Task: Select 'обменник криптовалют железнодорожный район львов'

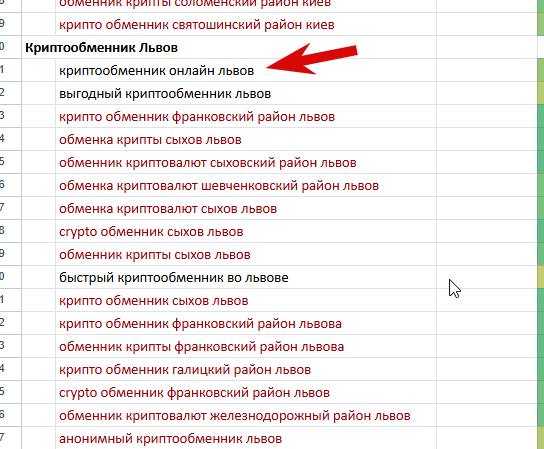Action: 246,415
